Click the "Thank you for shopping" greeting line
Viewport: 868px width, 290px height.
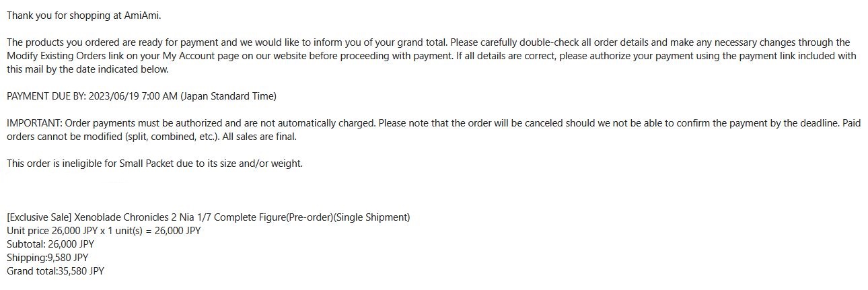coord(84,14)
